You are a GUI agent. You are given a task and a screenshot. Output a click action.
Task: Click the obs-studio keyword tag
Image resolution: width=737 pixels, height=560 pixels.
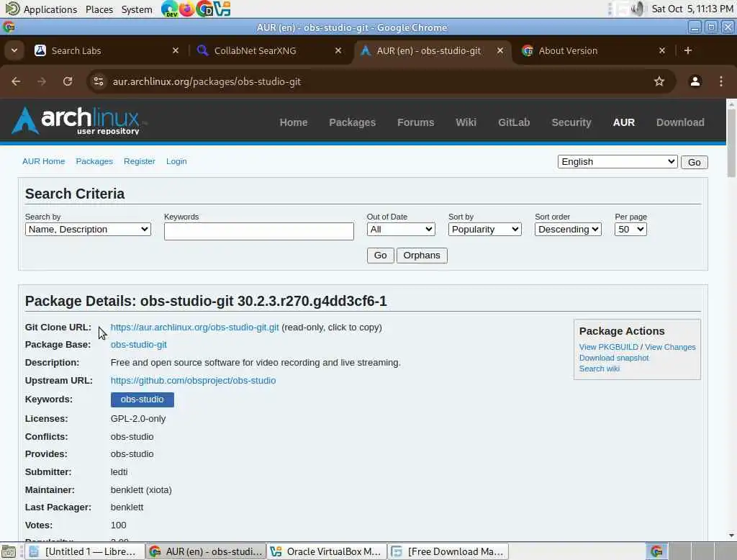pyautogui.click(x=142, y=399)
